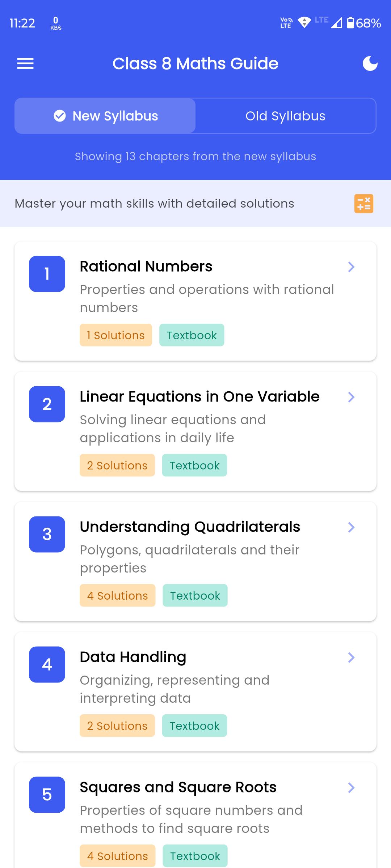Open the Squares and Square Roots title

[178, 787]
